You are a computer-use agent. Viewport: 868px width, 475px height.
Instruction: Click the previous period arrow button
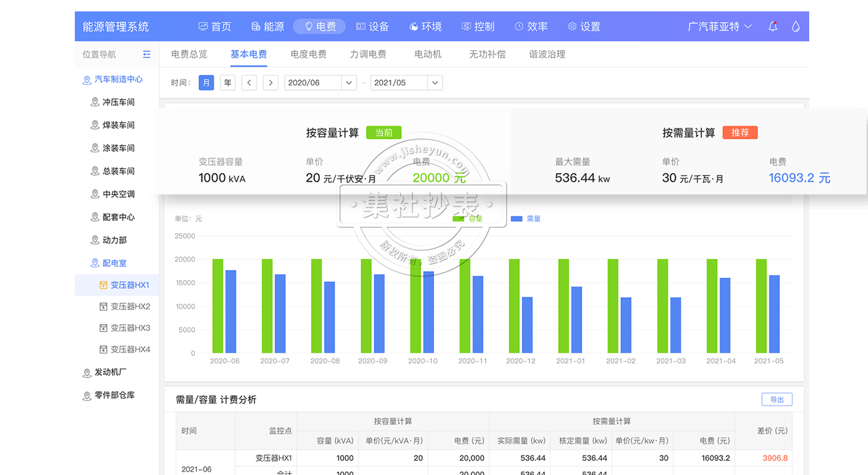249,83
